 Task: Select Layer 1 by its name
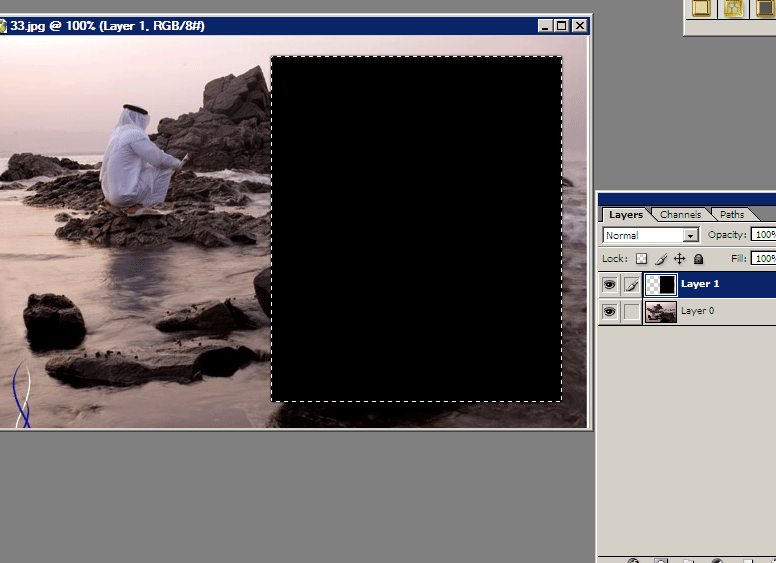(700, 284)
